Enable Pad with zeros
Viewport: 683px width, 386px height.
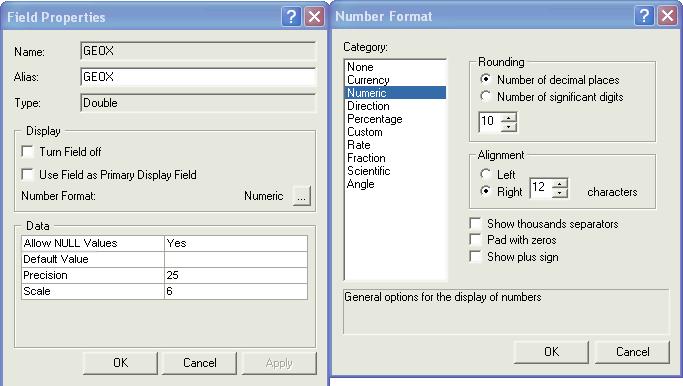[476, 240]
